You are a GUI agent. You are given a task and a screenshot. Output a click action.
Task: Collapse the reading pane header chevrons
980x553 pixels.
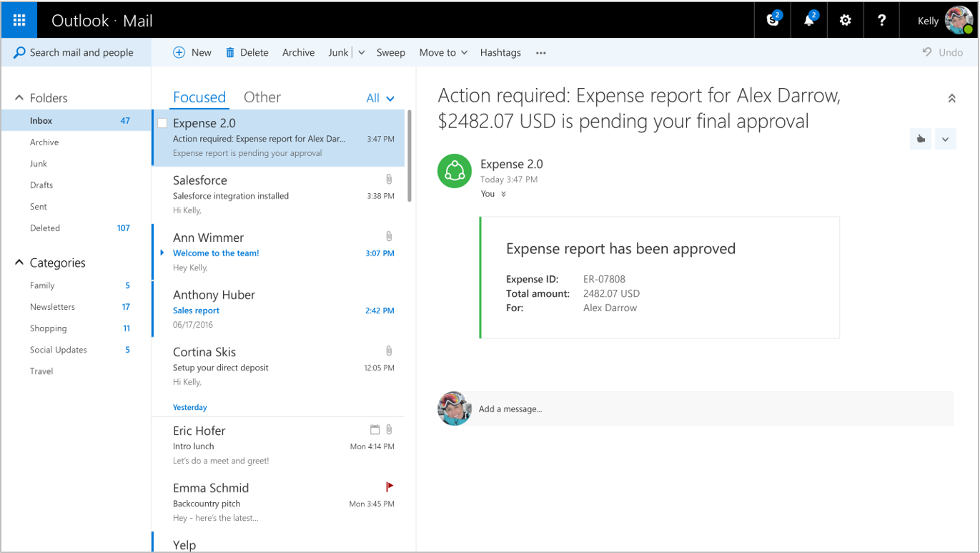point(951,99)
